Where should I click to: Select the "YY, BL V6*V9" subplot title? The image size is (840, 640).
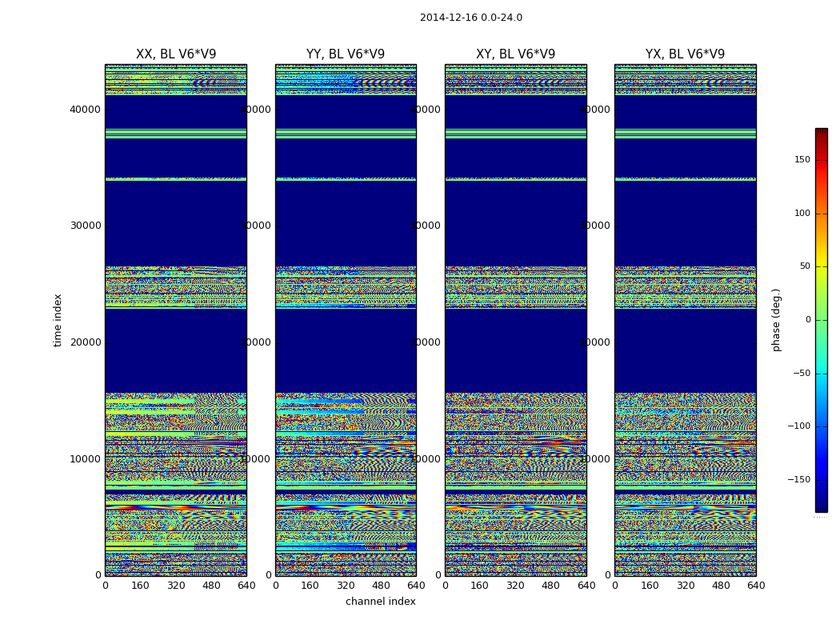(x=346, y=54)
